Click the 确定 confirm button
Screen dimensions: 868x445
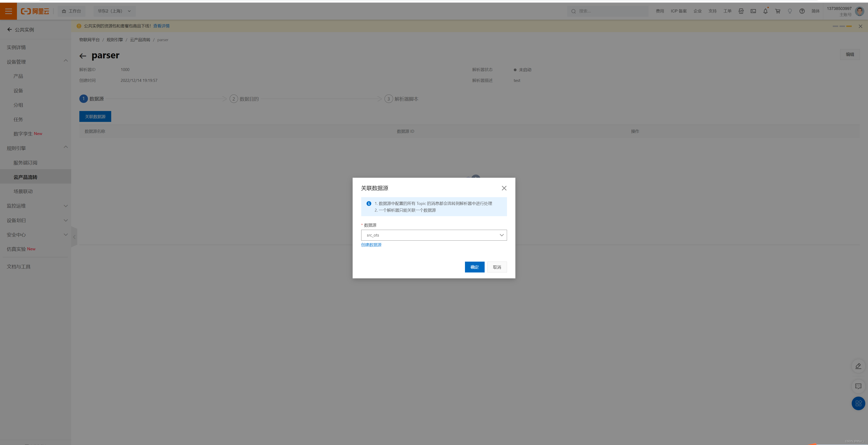474,267
